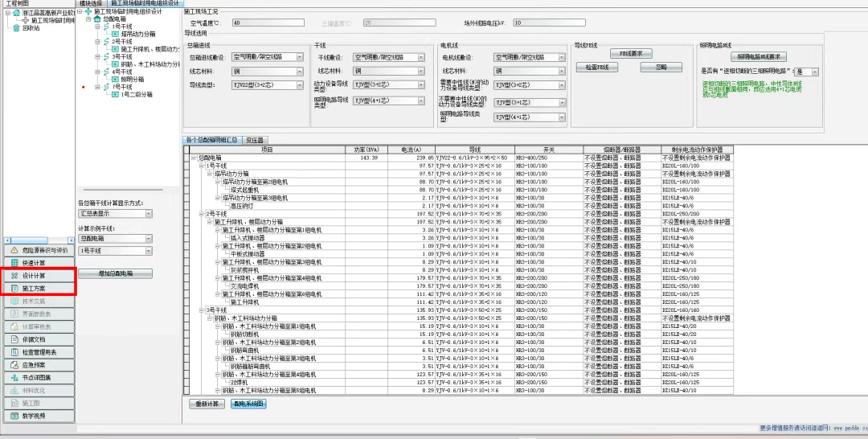Open 应急预案 sidebar icon
This screenshot has width=868, height=439.
(14, 365)
